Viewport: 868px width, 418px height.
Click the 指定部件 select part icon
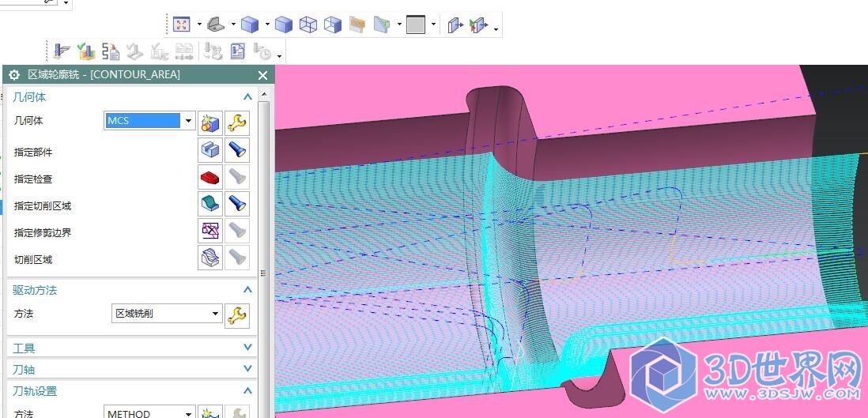click(x=209, y=150)
